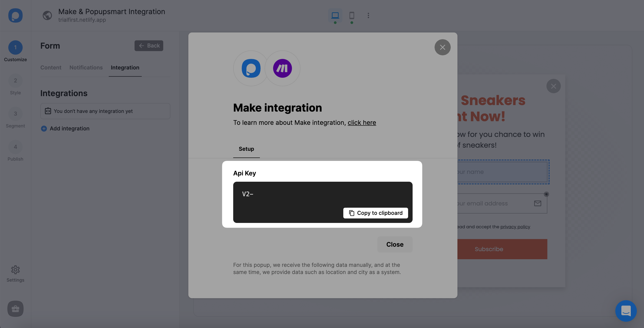The width and height of the screenshot is (644, 328).
Task: Switch to the Content tab
Action: (51, 67)
